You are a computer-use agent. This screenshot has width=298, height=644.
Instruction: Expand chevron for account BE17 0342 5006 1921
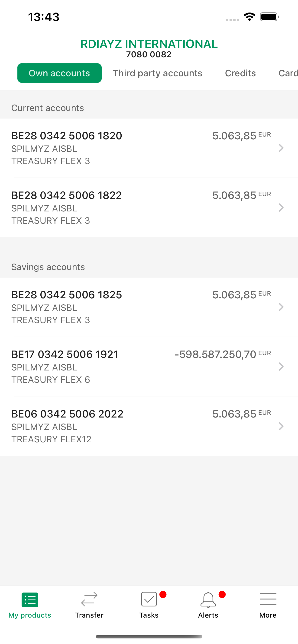pos(281,367)
